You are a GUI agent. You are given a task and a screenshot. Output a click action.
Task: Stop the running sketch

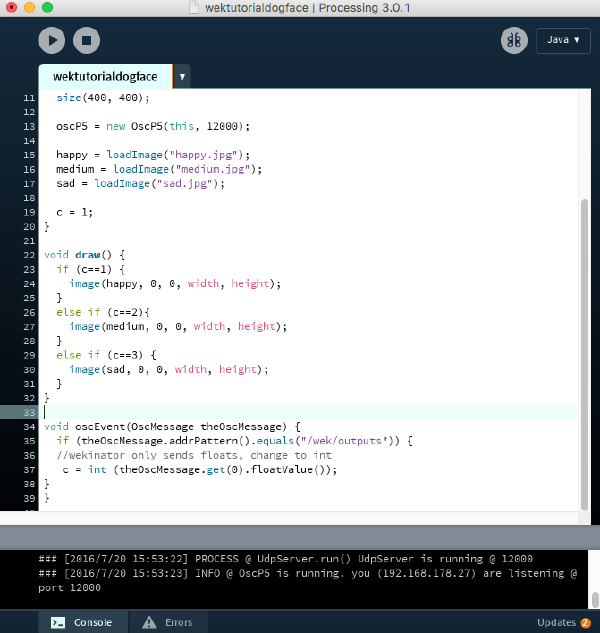pyautogui.click(x=86, y=40)
